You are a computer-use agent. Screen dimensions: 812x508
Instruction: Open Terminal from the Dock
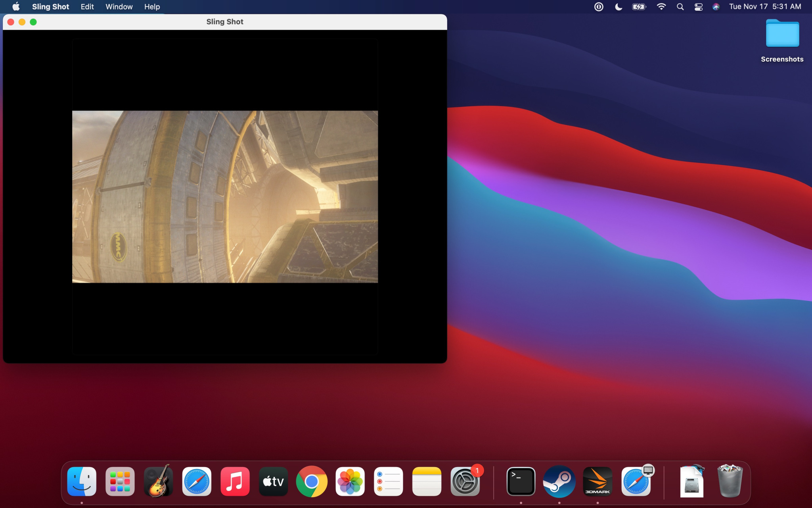point(521,482)
